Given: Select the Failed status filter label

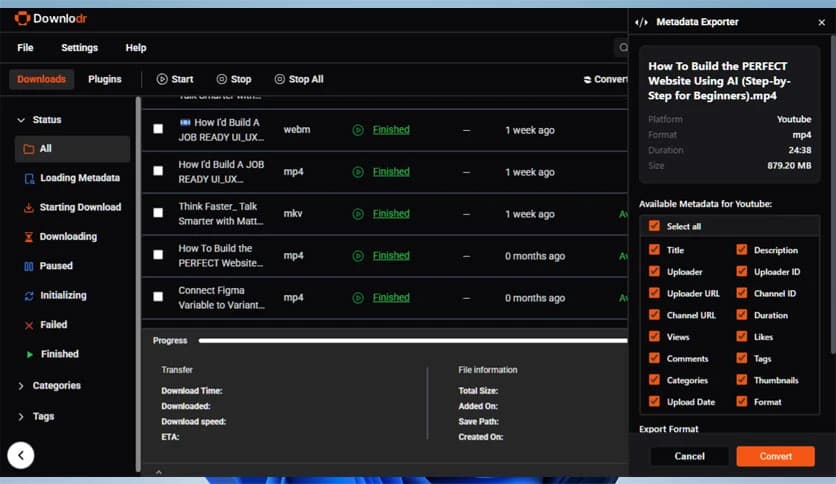Looking at the screenshot, I should point(53,325).
